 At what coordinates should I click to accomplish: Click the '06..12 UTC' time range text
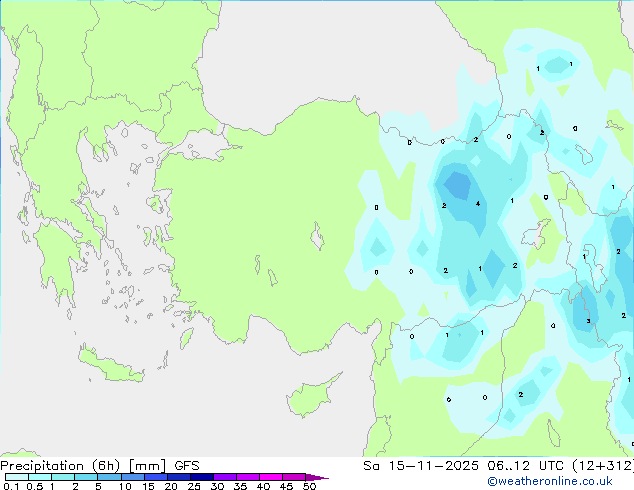[x=525, y=466]
